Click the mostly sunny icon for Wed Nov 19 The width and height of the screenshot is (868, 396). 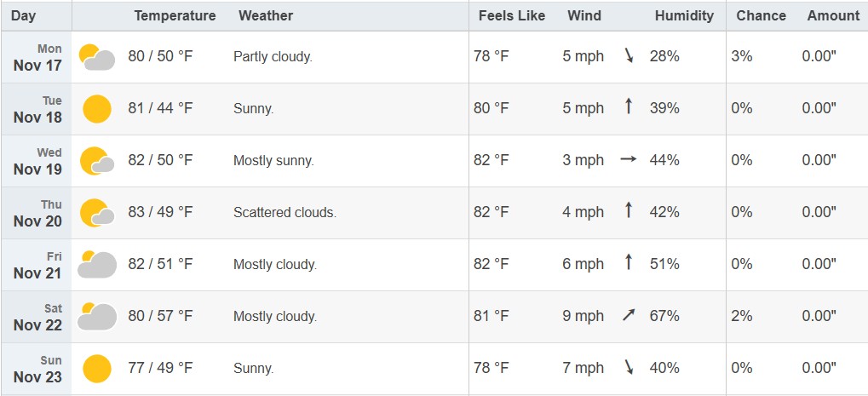tap(97, 161)
